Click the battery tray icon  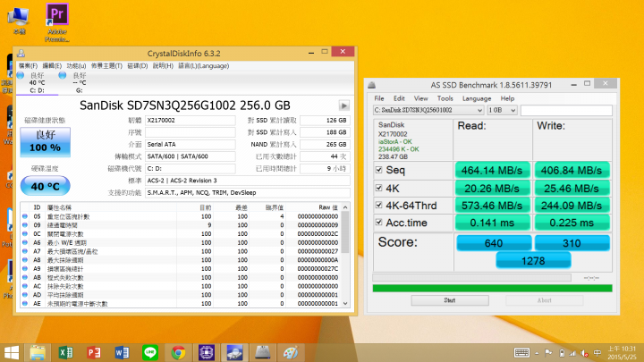562,353
